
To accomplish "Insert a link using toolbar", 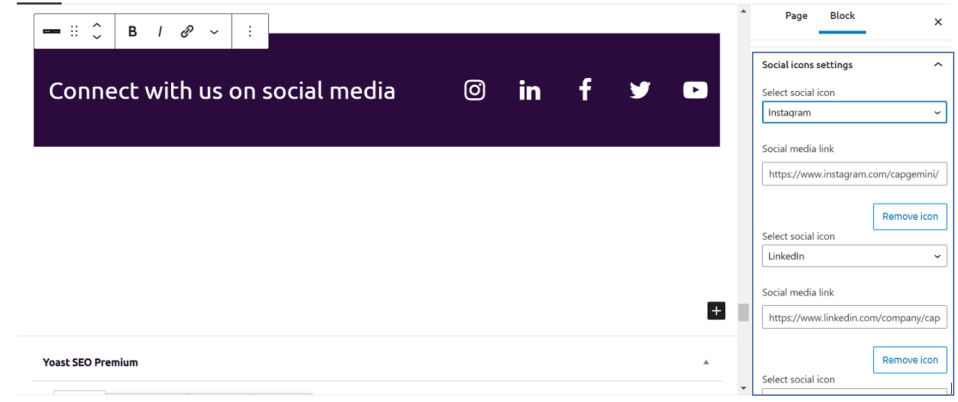I will pyautogui.click(x=187, y=32).
